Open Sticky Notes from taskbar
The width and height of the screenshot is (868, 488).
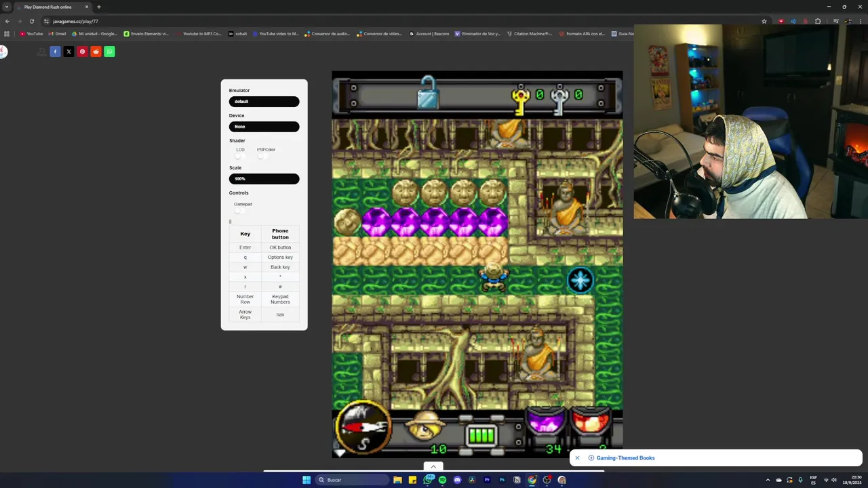tap(412, 480)
